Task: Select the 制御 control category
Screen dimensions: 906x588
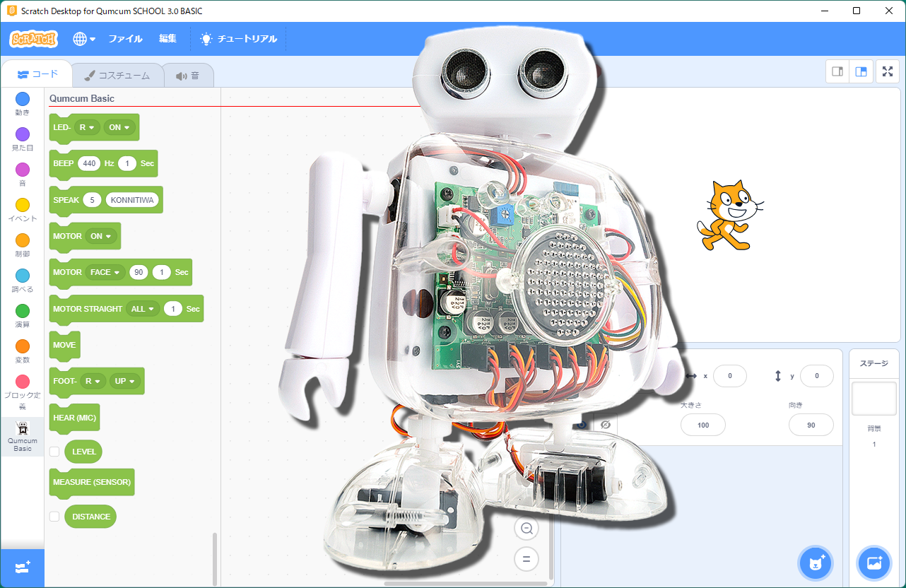Action: (23, 245)
